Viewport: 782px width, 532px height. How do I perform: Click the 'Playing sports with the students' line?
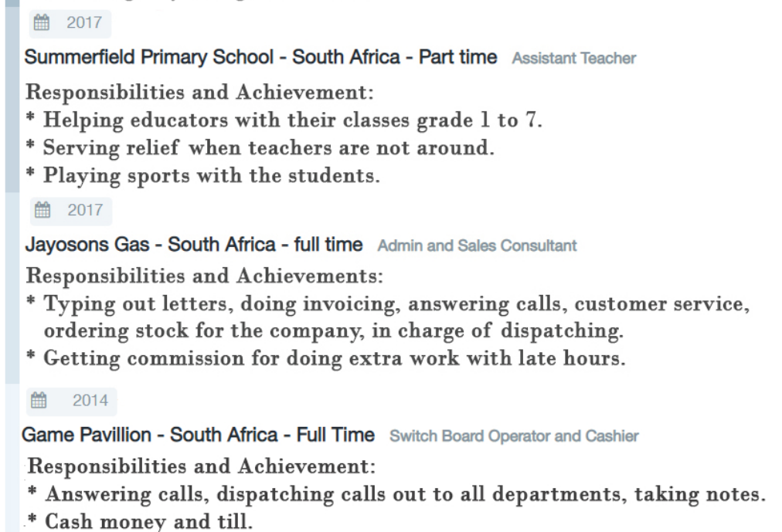211,175
